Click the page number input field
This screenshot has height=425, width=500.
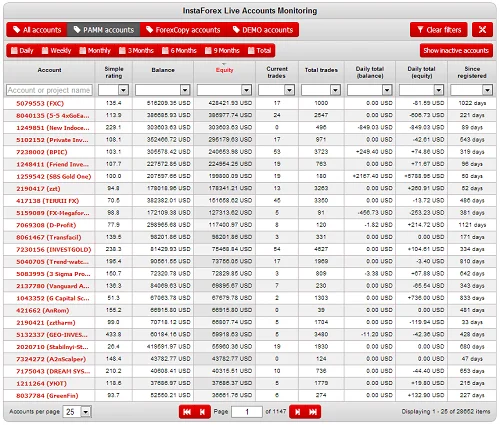247,412
